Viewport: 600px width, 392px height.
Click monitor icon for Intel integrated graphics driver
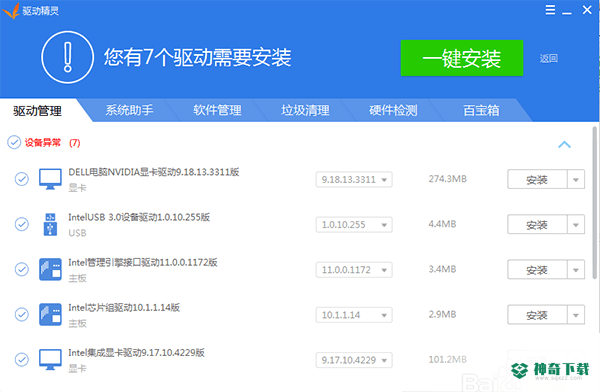tap(50, 359)
